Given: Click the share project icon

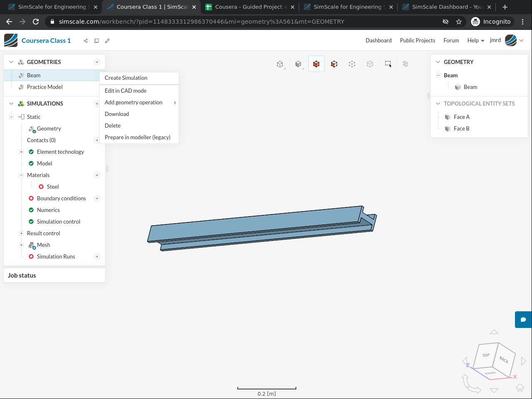Looking at the screenshot, I should 86,41.
